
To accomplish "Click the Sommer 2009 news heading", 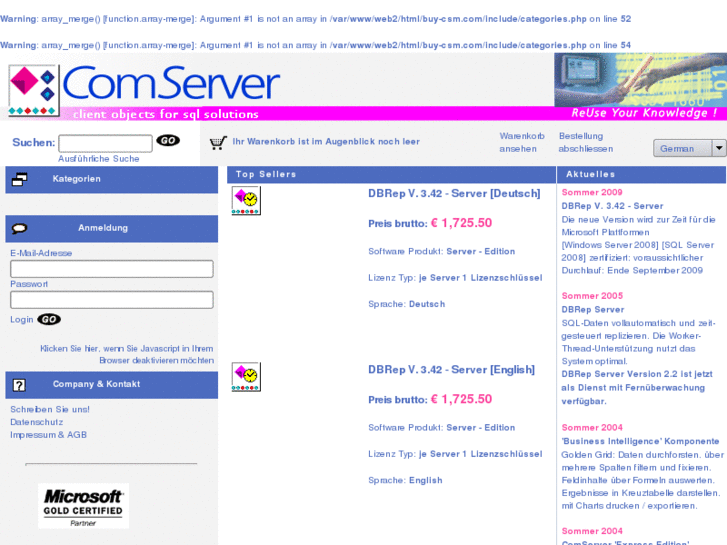I will pos(592,192).
